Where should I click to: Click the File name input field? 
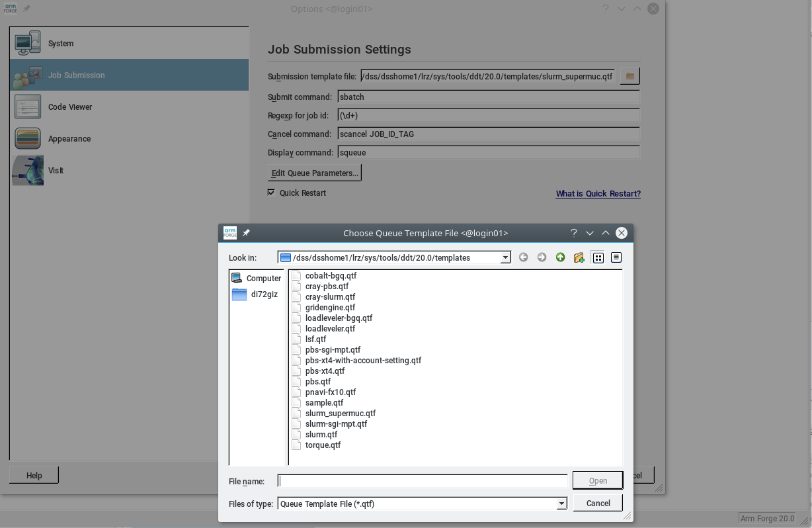423,481
